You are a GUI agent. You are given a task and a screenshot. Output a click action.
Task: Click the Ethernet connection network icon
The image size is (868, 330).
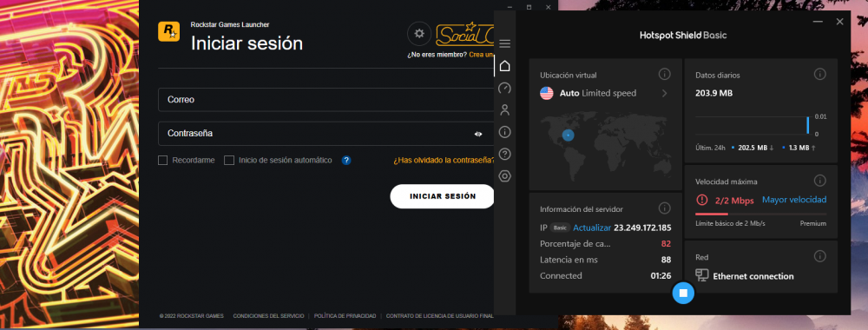pyautogui.click(x=701, y=275)
